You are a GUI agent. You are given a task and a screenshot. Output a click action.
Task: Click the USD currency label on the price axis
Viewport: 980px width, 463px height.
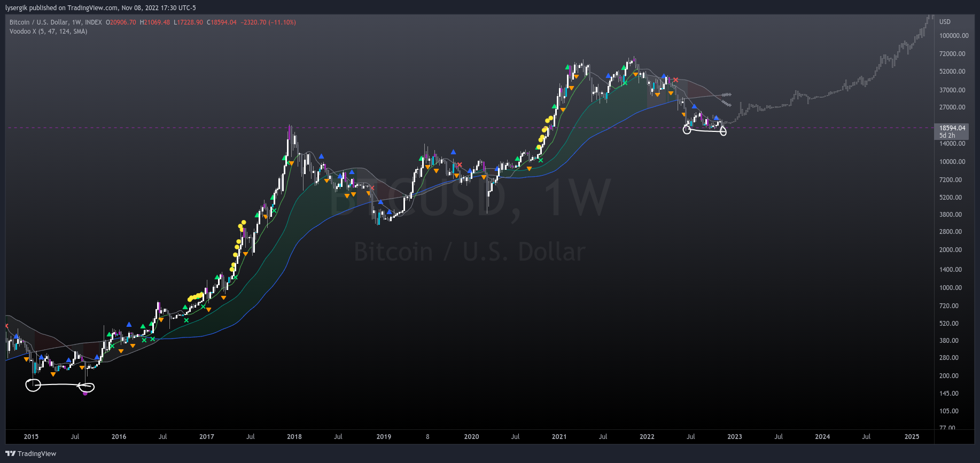(945, 22)
